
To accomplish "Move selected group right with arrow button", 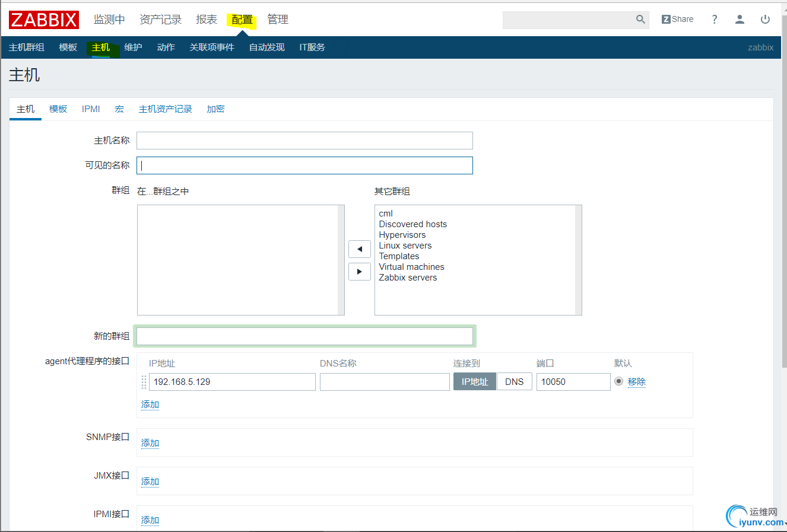I will point(360,272).
